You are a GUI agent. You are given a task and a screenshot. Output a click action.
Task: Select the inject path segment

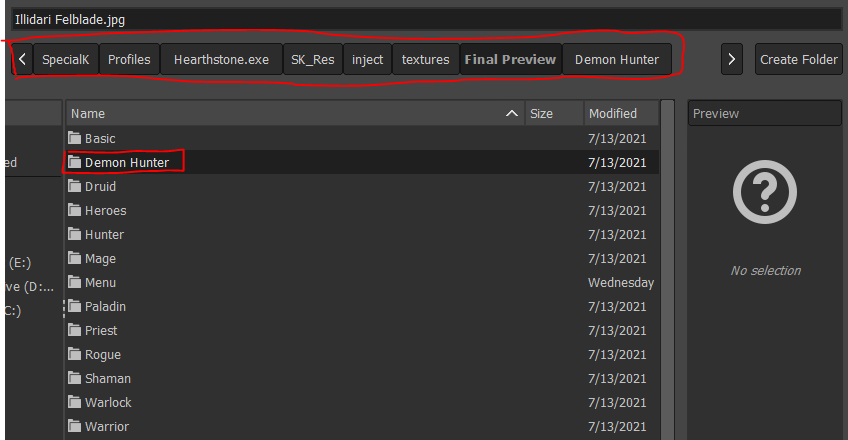[367, 60]
